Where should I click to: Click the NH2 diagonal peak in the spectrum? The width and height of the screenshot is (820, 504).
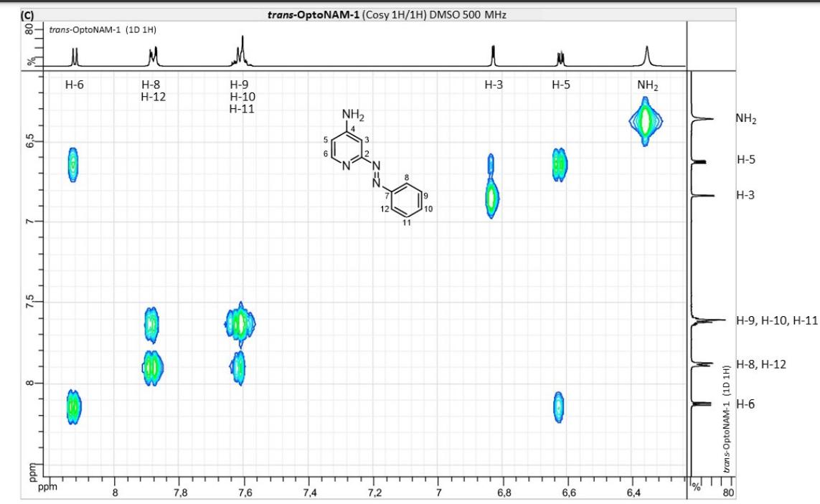pos(645,121)
